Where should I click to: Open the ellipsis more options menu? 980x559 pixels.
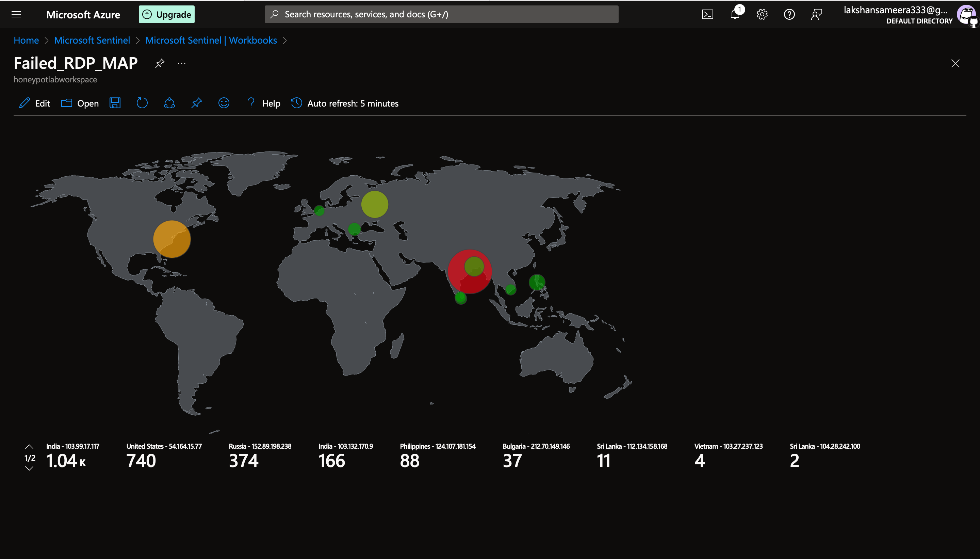[x=181, y=63]
